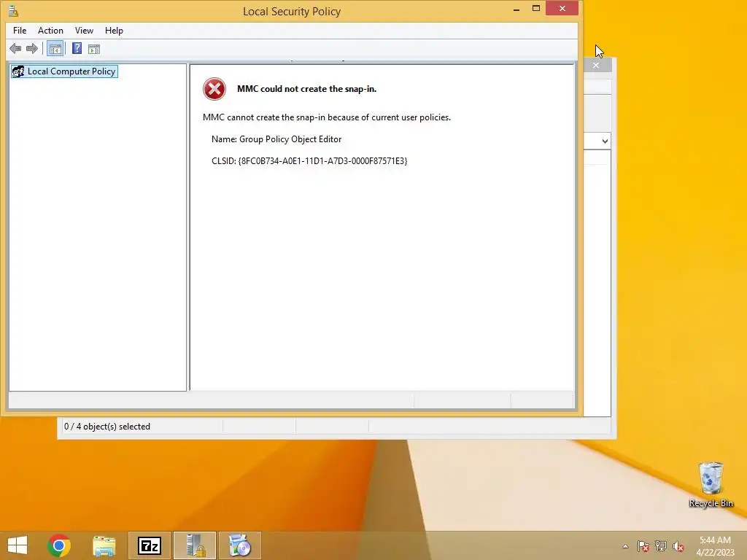Click '0 / 4 object(s) selected' status text
This screenshot has width=747, height=560.
[107, 427]
